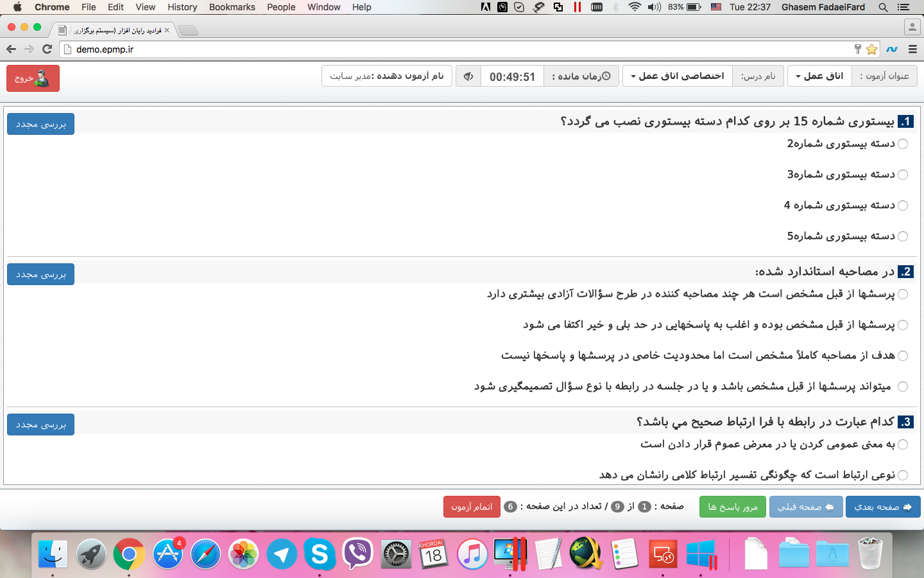Click the browser reload icon

click(x=47, y=49)
